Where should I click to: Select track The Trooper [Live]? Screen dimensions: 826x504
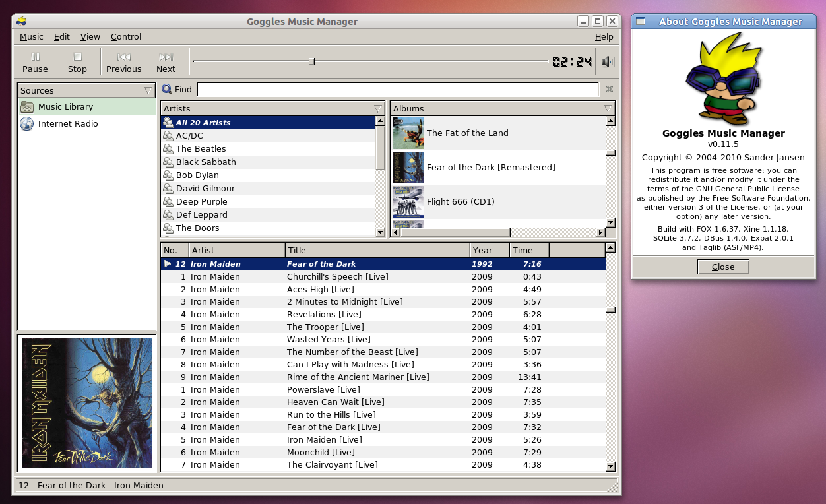pos(383,327)
